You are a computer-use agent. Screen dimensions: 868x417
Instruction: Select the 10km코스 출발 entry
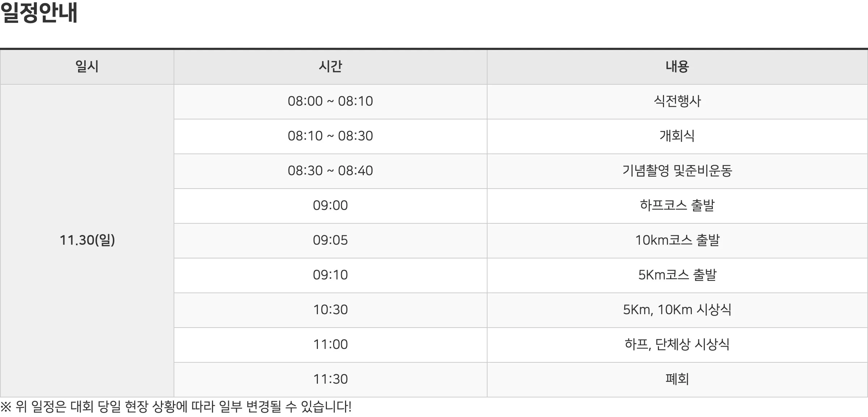677,241
